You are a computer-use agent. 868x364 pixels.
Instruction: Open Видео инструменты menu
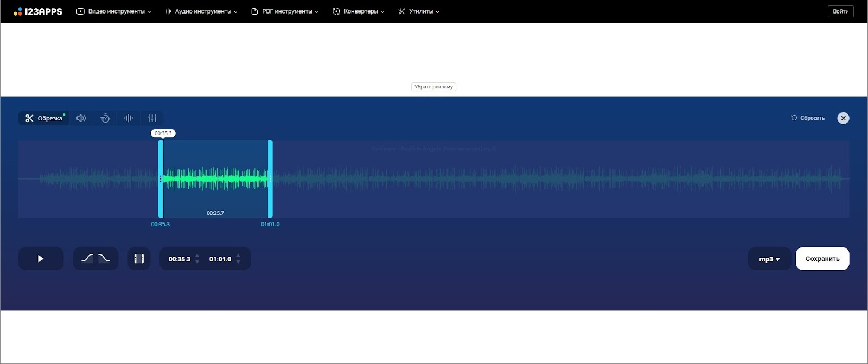pos(114,11)
